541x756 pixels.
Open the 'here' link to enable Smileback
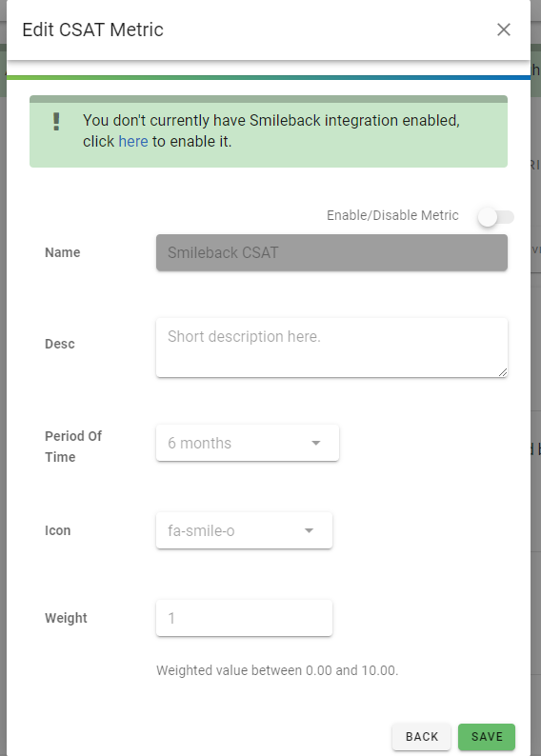click(x=133, y=141)
